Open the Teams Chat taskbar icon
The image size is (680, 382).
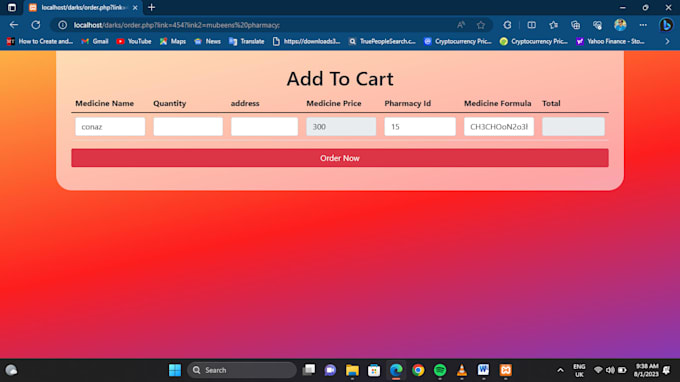pyautogui.click(x=330, y=370)
